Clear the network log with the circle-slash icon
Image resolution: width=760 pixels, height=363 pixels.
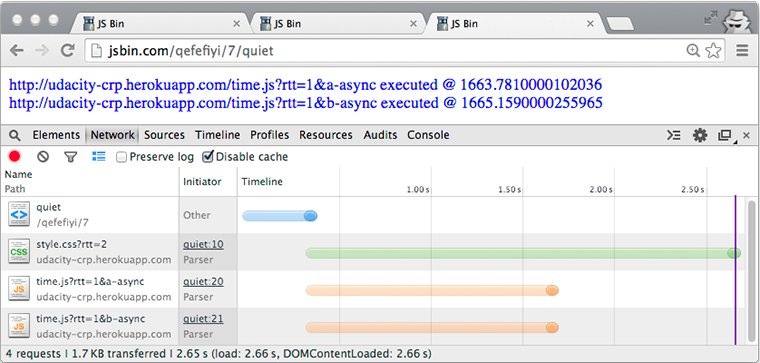pyautogui.click(x=43, y=157)
